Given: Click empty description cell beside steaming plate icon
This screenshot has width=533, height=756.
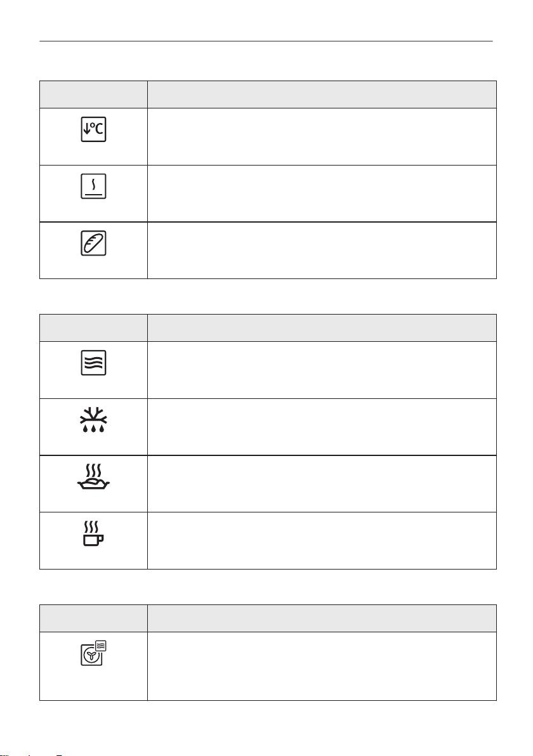Looking at the screenshot, I should (x=322, y=483).
